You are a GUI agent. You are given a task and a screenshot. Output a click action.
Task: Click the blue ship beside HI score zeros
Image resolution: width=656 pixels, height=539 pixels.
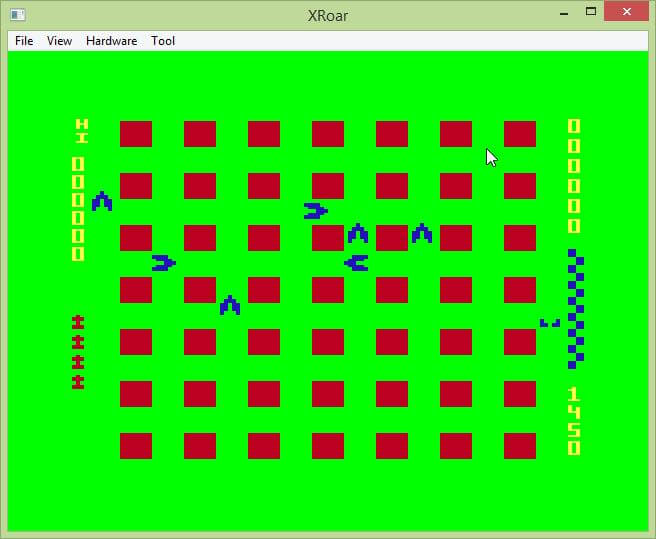102,201
